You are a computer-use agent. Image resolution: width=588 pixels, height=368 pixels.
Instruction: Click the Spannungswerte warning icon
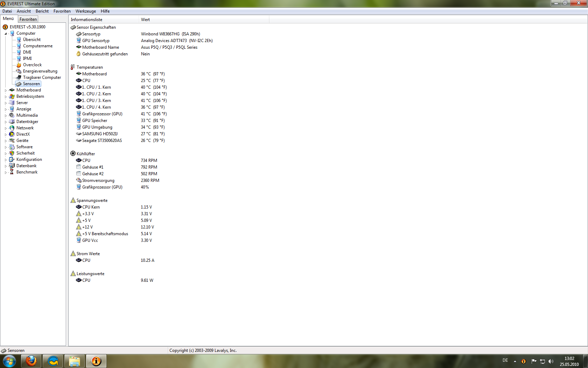73,200
